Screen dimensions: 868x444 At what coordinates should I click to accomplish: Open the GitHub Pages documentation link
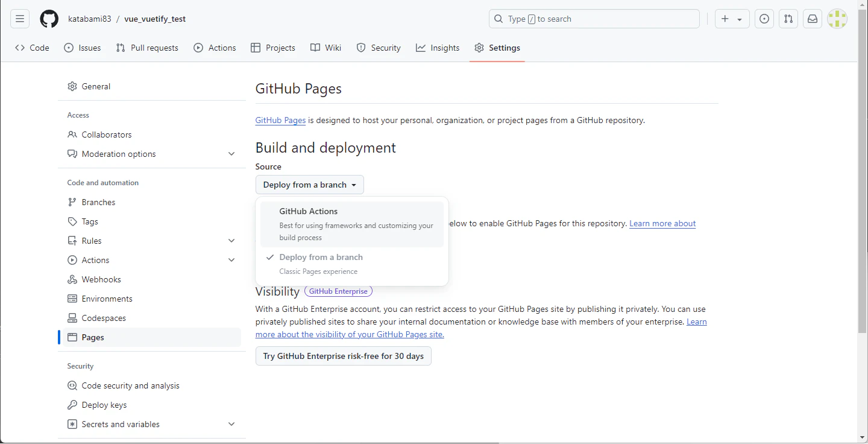point(280,120)
